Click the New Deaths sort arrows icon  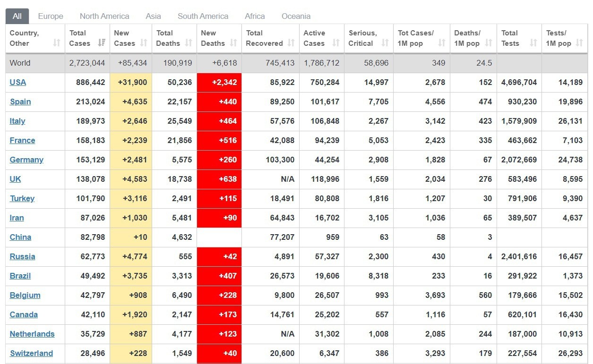(233, 43)
